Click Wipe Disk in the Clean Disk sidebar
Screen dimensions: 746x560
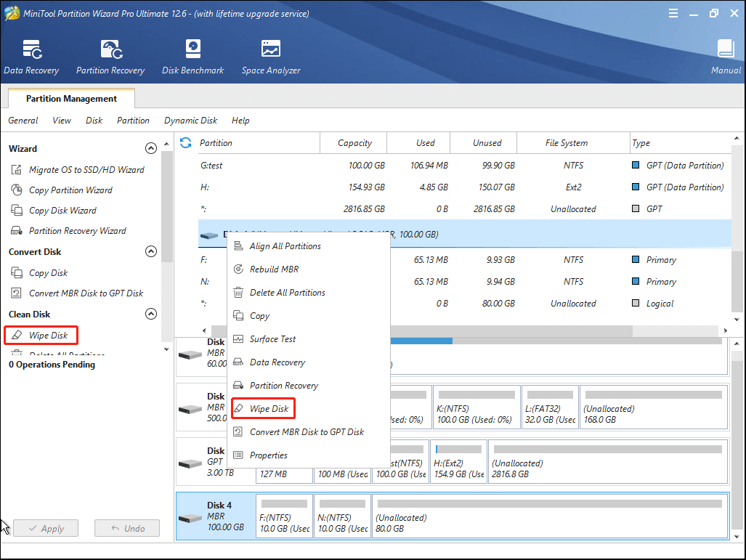pos(41,336)
